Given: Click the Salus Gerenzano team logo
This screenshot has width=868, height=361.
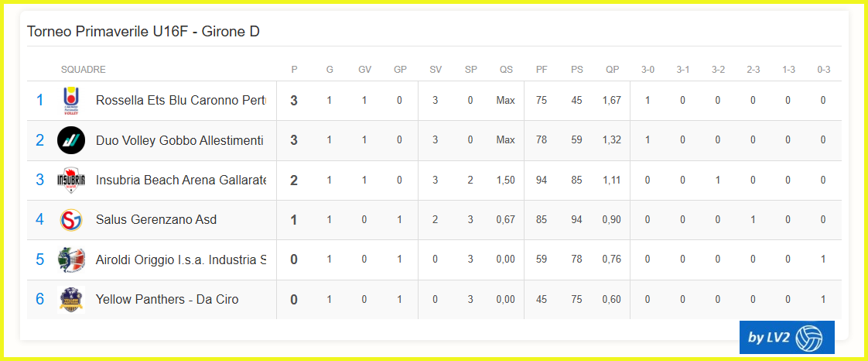Looking at the screenshot, I should click(71, 220).
